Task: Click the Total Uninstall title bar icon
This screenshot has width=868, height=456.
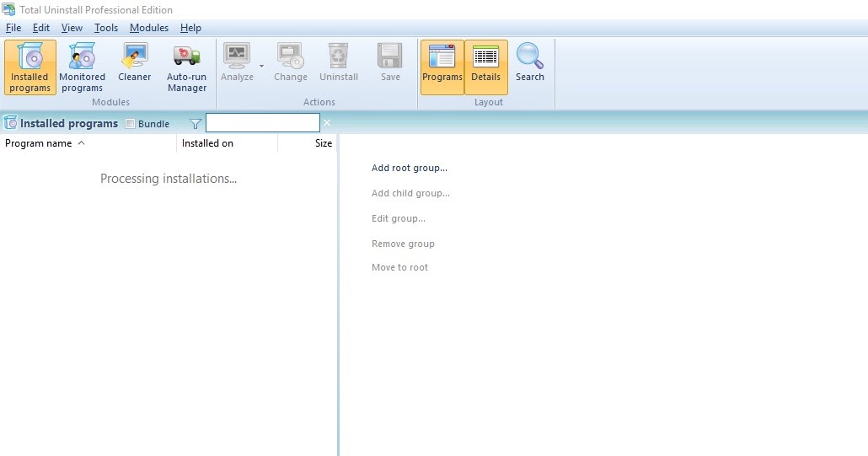Action: 8,9
